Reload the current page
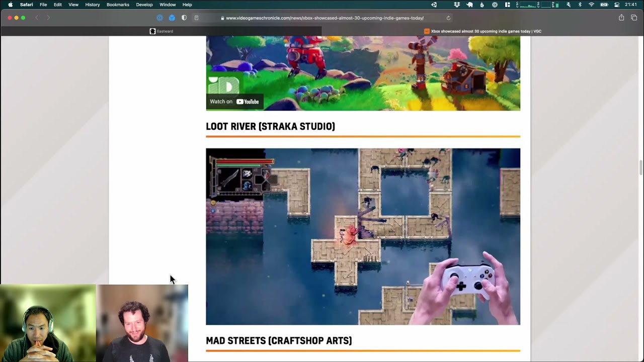 448,18
